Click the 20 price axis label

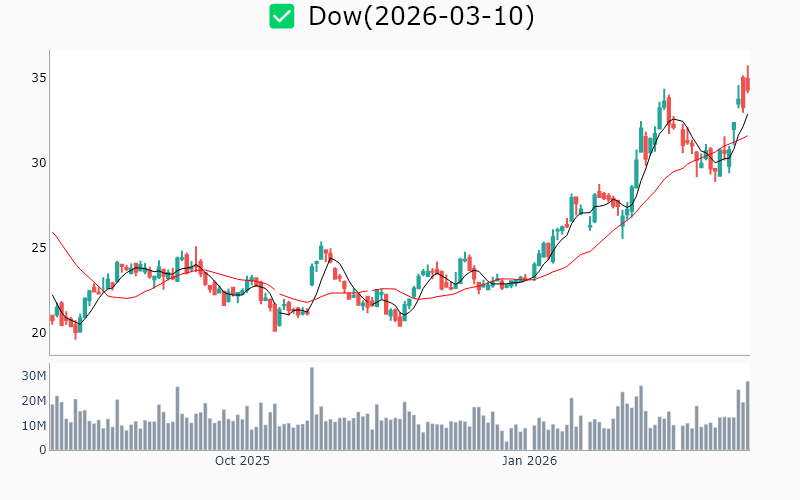pos(35,333)
